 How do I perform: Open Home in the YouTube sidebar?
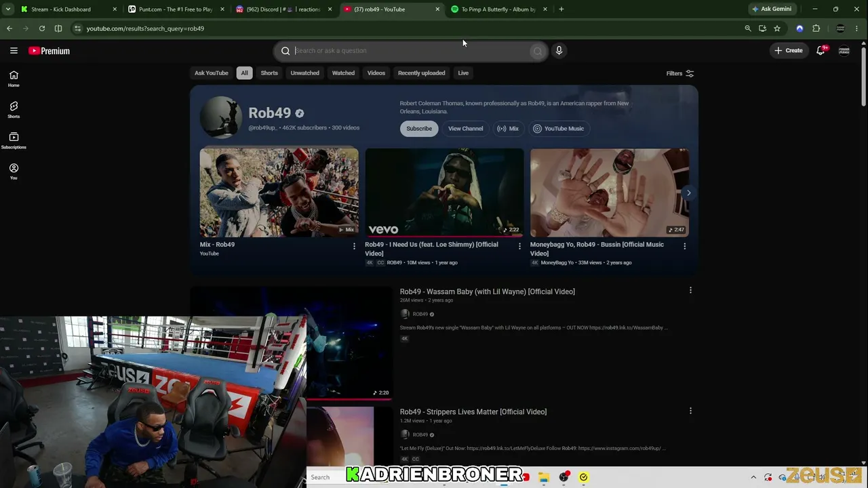click(14, 79)
